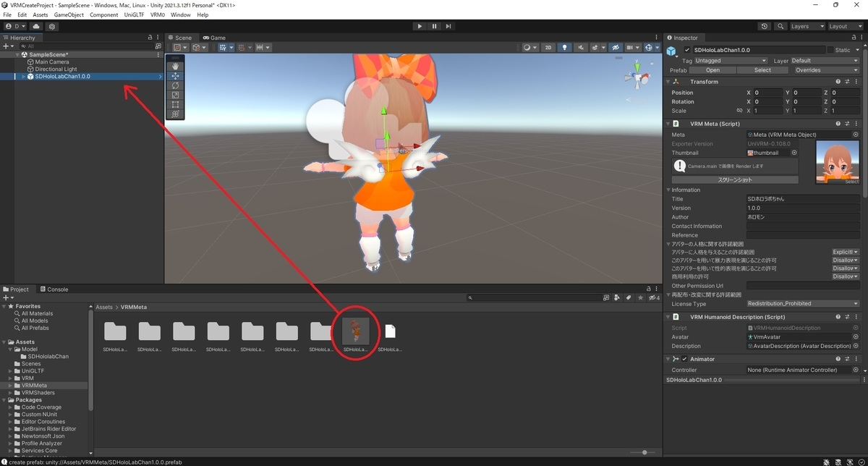Expand SDHoloLabChan1.0.0 in Hierarchy

pyautogui.click(x=23, y=77)
